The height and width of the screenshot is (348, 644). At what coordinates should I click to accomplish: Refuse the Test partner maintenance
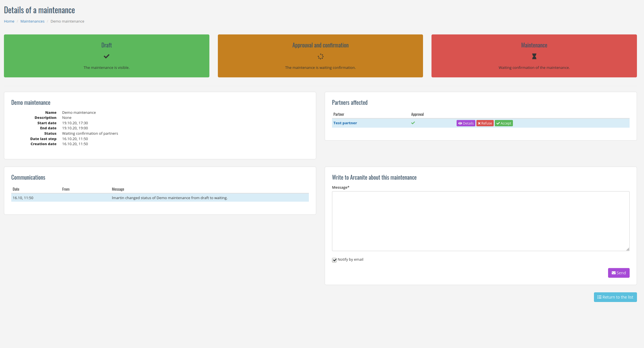click(485, 123)
